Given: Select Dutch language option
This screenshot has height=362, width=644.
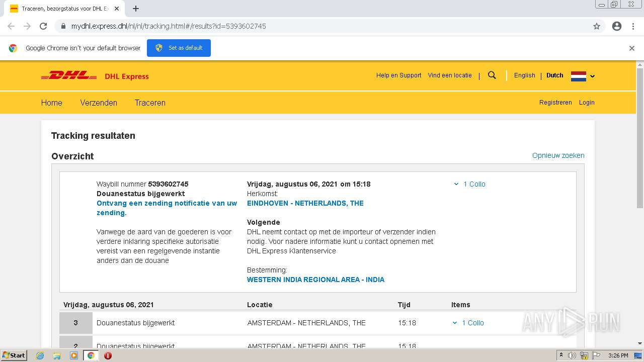Looking at the screenshot, I should [x=555, y=75].
